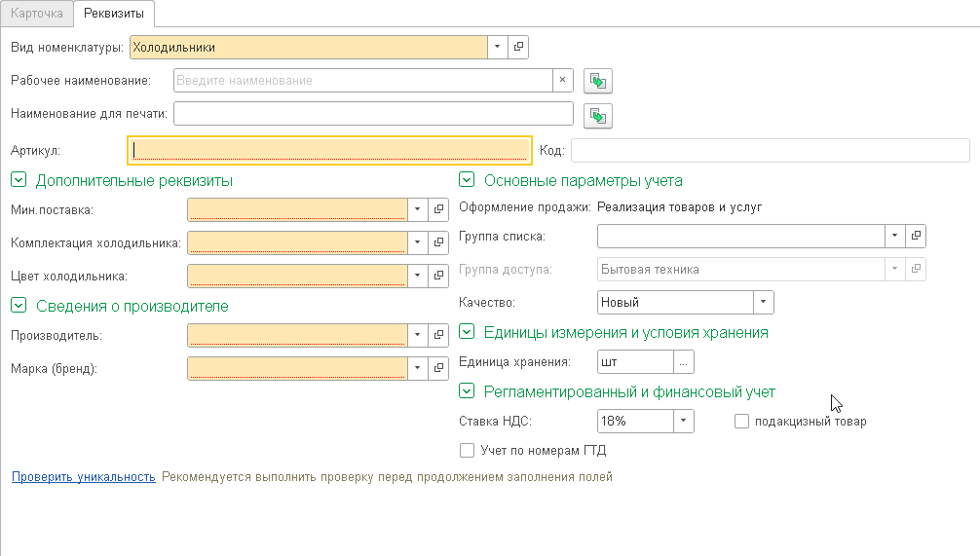980x556 pixels.
Task: Click the open icon next to Производитель
Action: pos(437,336)
